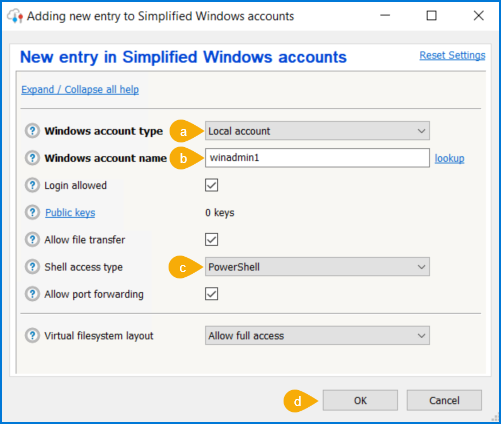The height and width of the screenshot is (424, 501).
Task: Confirm the entry with OK button
Action: pyautogui.click(x=360, y=400)
